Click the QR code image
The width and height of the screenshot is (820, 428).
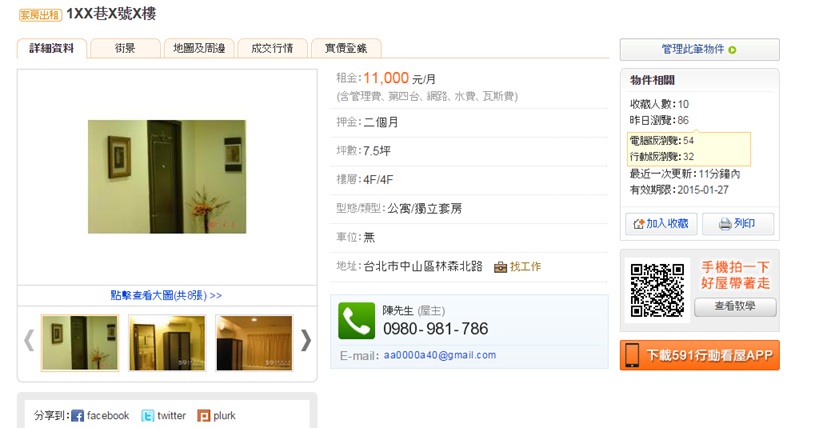[657, 290]
